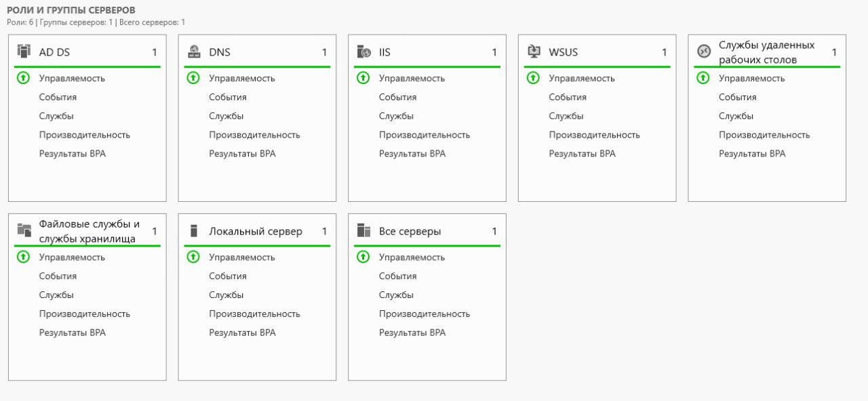
Task: Click the IIS role icon
Action: 364,51
